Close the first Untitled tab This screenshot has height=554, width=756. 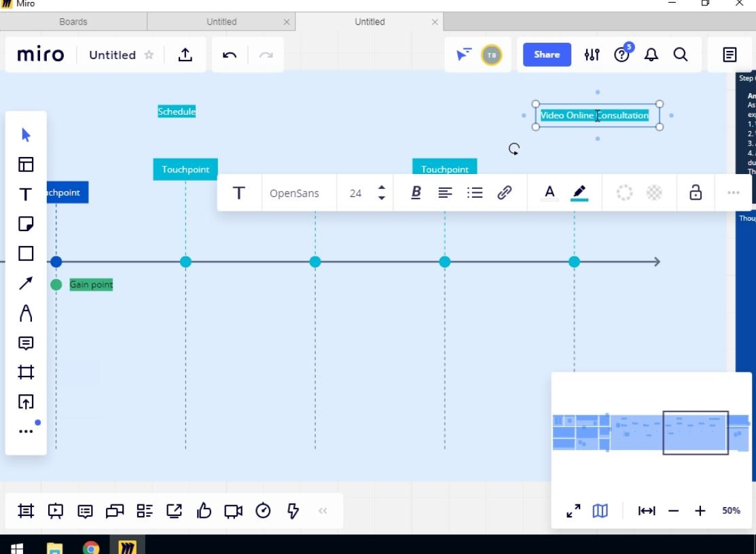tap(287, 22)
